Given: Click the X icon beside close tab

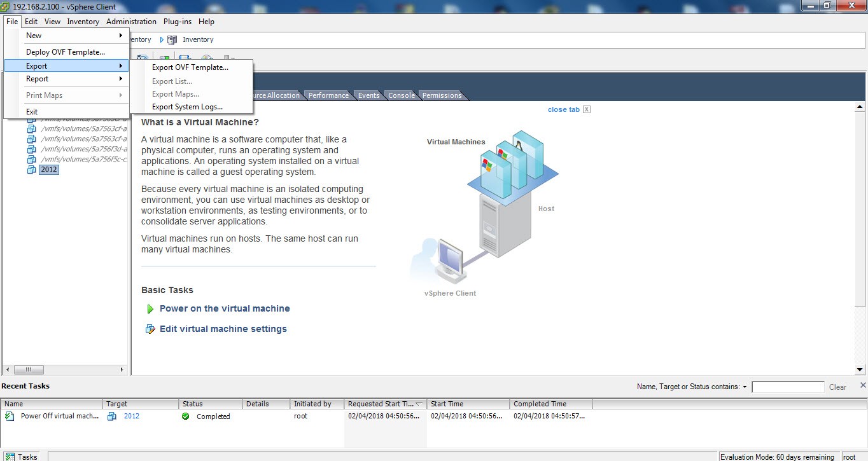Looking at the screenshot, I should tap(587, 109).
